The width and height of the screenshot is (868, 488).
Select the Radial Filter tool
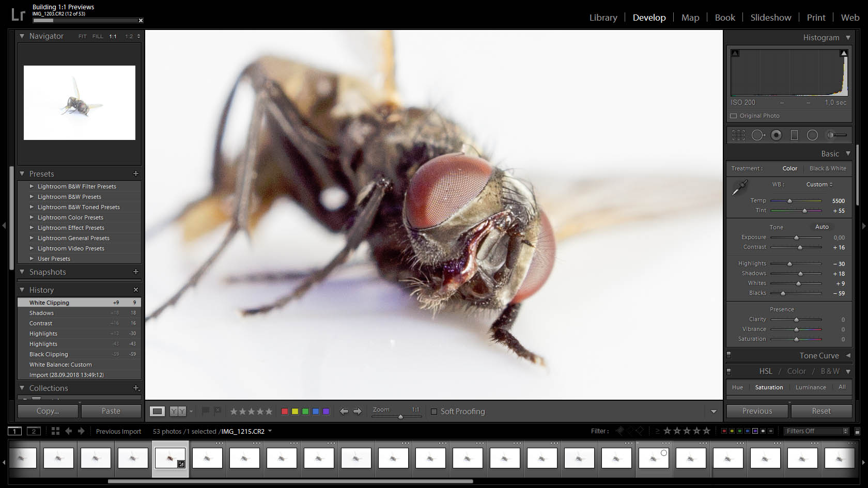coord(812,135)
